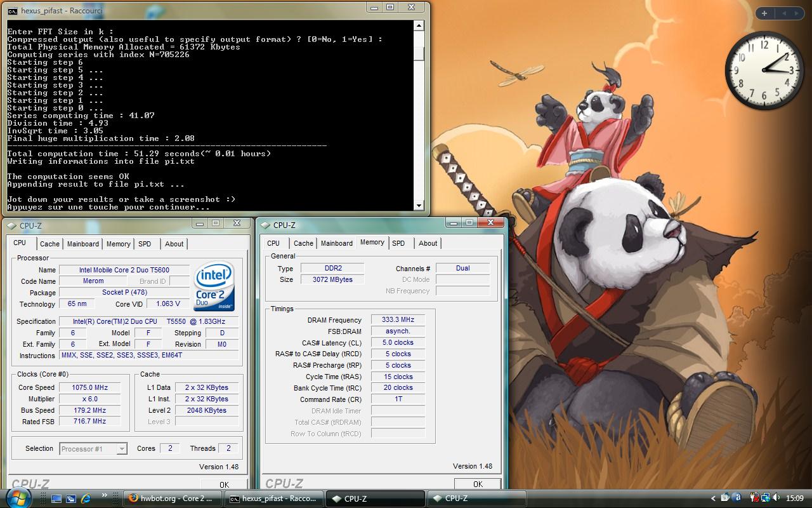
Task: Click the Bank Cycle Time value 20 clocks
Action: [398, 387]
